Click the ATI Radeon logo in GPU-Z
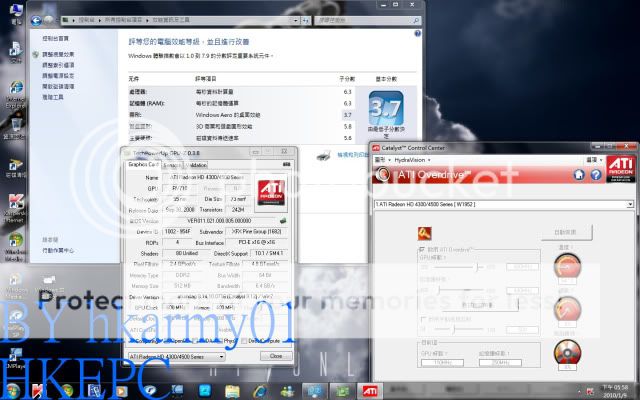The height and width of the screenshot is (400, 640). click(x=271, y=193)
